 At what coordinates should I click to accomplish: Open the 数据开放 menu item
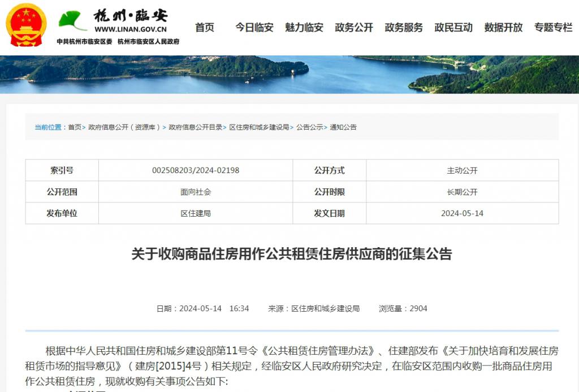[503, 27]
